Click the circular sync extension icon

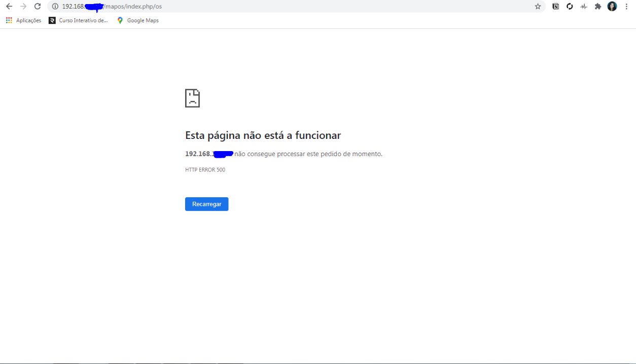[570, 7]
